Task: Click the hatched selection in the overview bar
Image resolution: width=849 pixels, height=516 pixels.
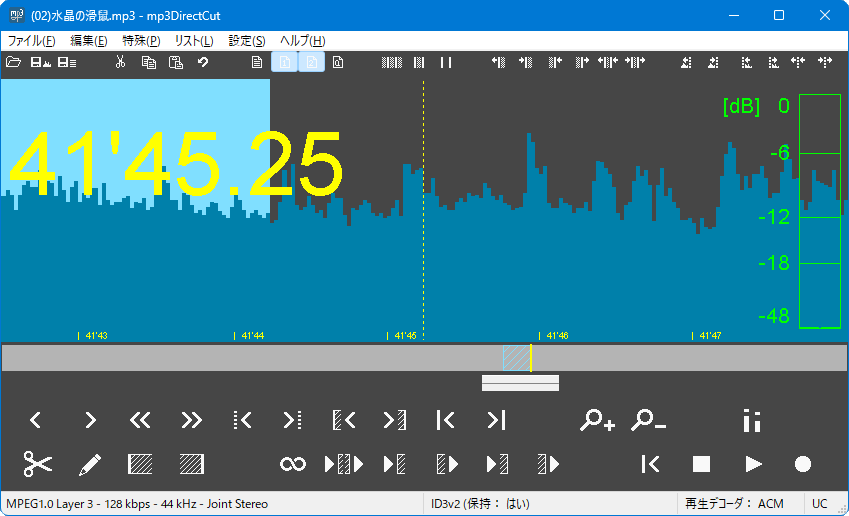Action: pos(516,358)
